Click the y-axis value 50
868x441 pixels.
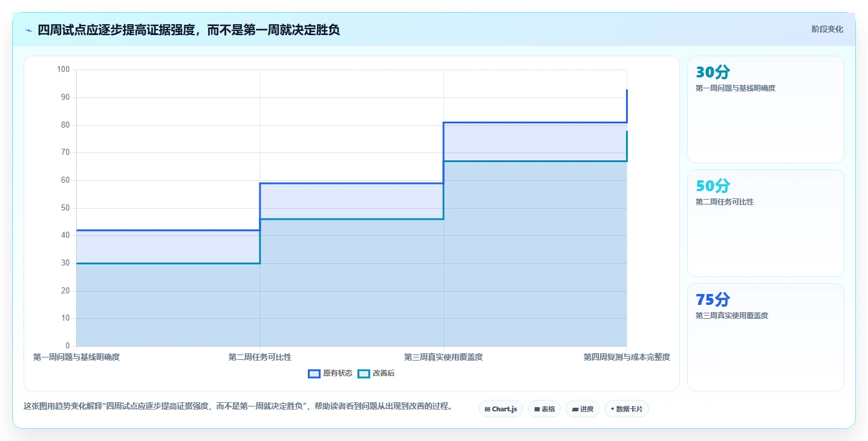65,207
